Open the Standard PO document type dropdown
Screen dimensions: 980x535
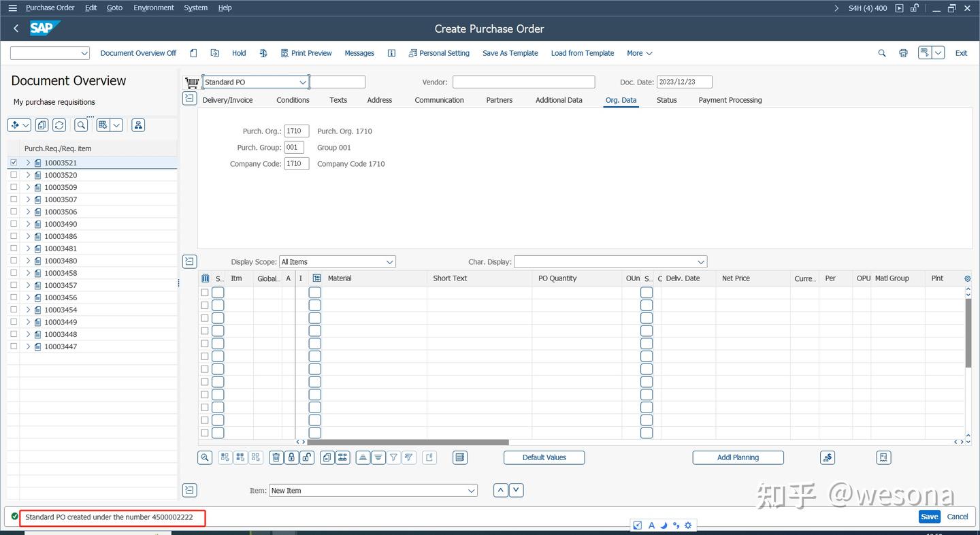tap(304, 81)
